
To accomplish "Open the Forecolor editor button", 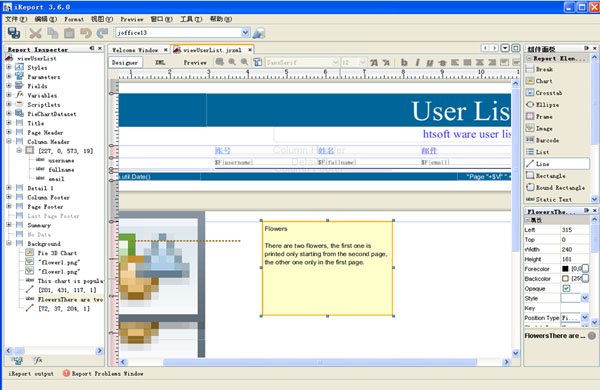I will pyautogui.click(x=585, y=269).
